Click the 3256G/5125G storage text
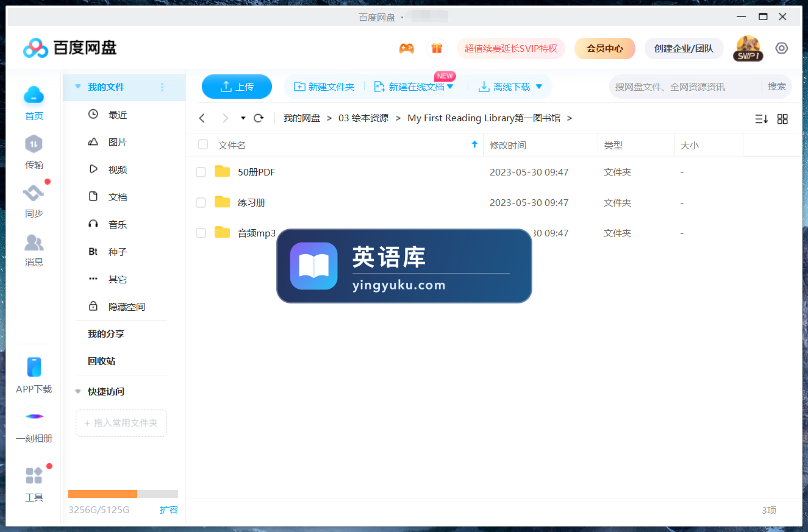The height and width of the screenshot is (532, 808). coord(99,509)
